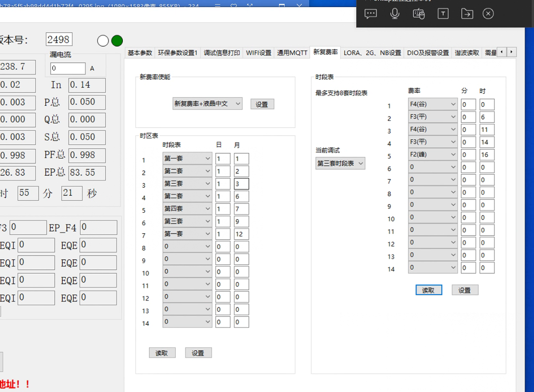This screenshot has width=534, height=392.
Task: Click 设置 button next to 新费率使能 dropdown
Action: pos(262,104)
